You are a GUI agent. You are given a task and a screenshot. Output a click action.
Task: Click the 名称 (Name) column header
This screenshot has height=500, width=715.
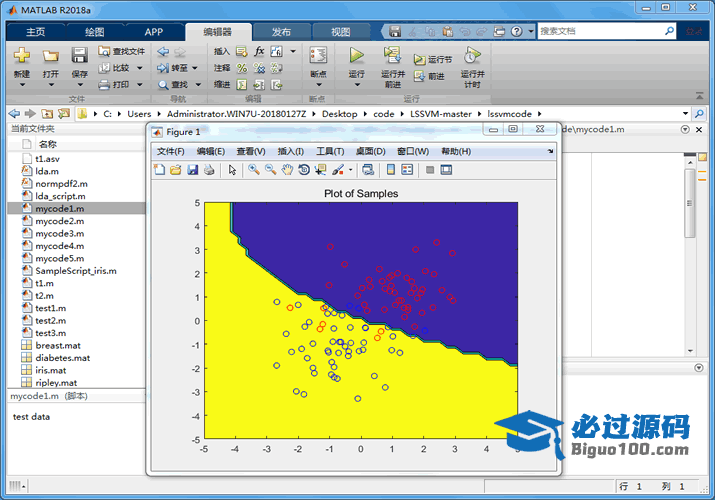click(47, 144)
